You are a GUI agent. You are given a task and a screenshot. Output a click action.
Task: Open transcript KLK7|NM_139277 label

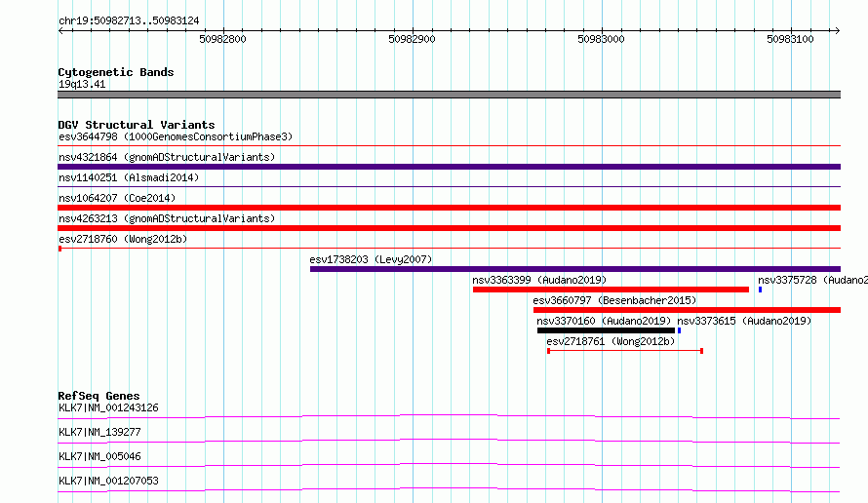click(x=99, y=432)
